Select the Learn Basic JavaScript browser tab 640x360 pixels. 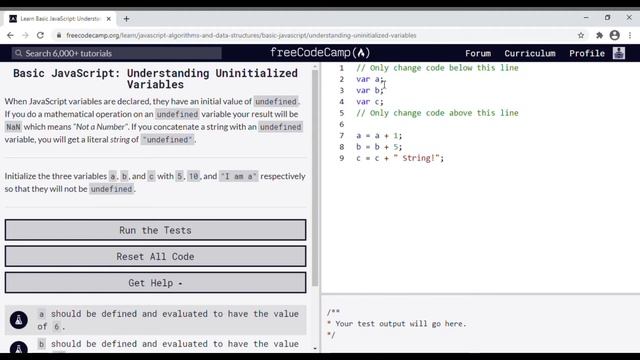(x=60, y=19)
